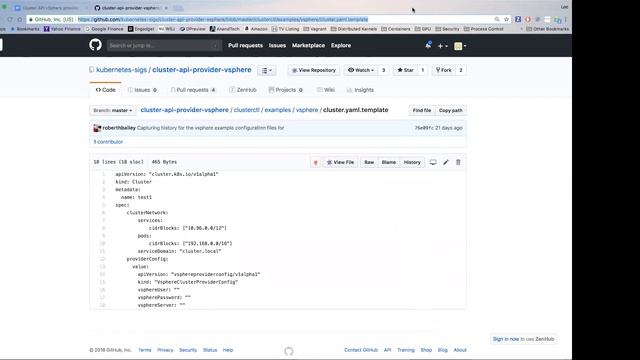This screenshot has width=640, height=360.
Task: Click the 'kind: Cluster' code line
Action: pos(133,182)
